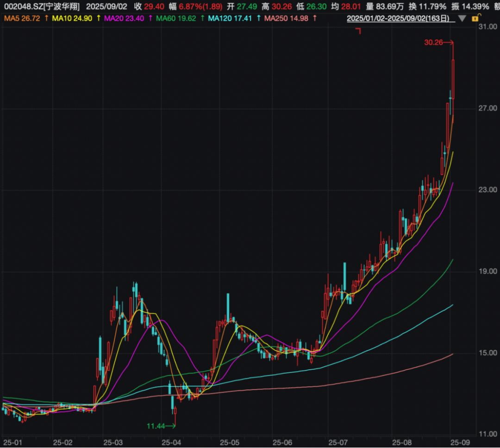Select the MA20 23.40 indicator label
Viewport: 500px width, 448px height.
click(x=124, y=18)
